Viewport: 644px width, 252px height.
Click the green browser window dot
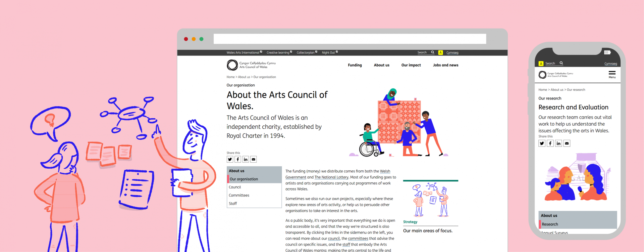point(201,39)
